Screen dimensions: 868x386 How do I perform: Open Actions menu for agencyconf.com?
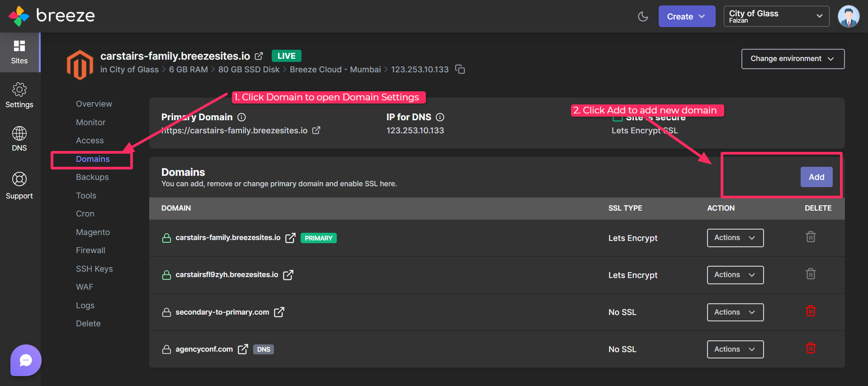(735, 349)
